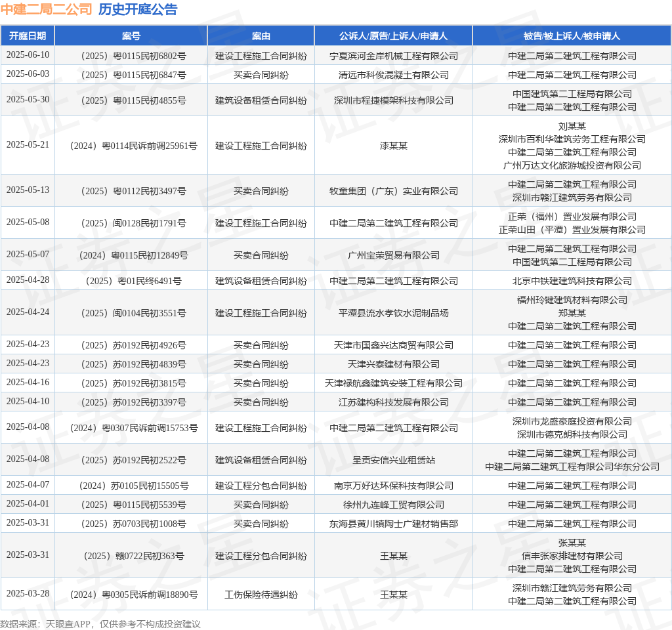Select date cell 2025-05-30
This screenshot has height=630, width=672.
tap(28, 100)
